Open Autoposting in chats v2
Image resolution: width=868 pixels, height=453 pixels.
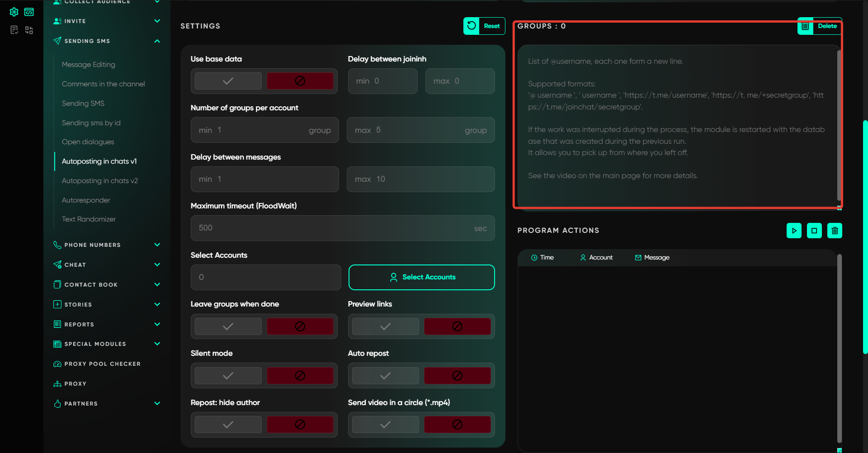(x=99, y=181)
